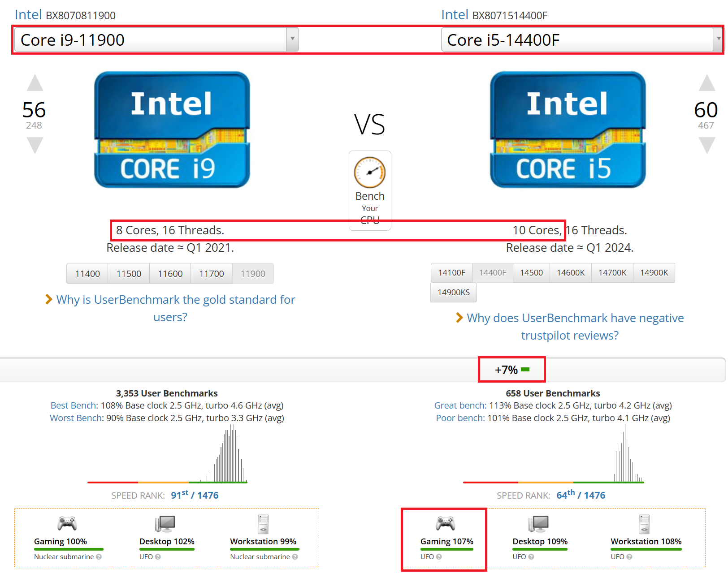Image resolution: width=728 pixels, height=573 pixels.
Task: Open the Core i9-11900 CPU dropdown
Action: pyautogui.click(x=156, y=39)
